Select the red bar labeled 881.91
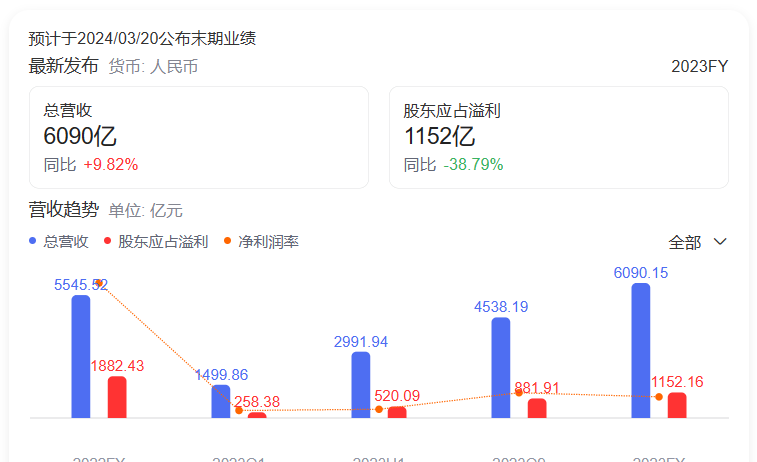 click(537, 408)
